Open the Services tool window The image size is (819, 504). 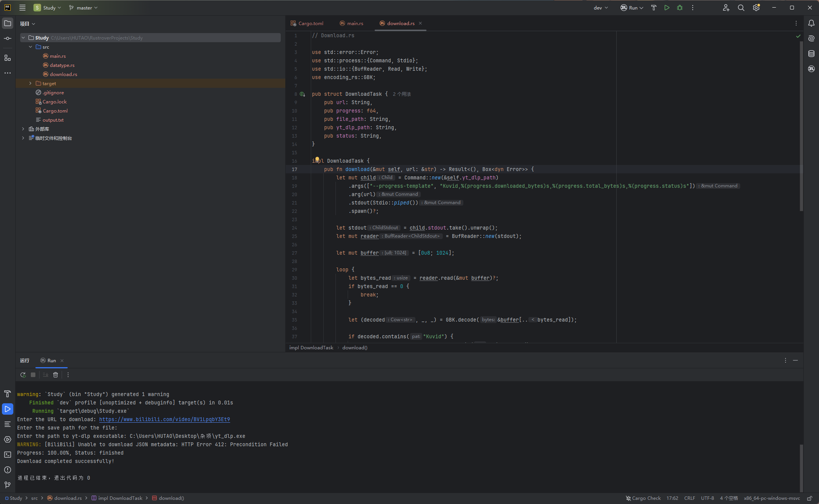point(8,439)
